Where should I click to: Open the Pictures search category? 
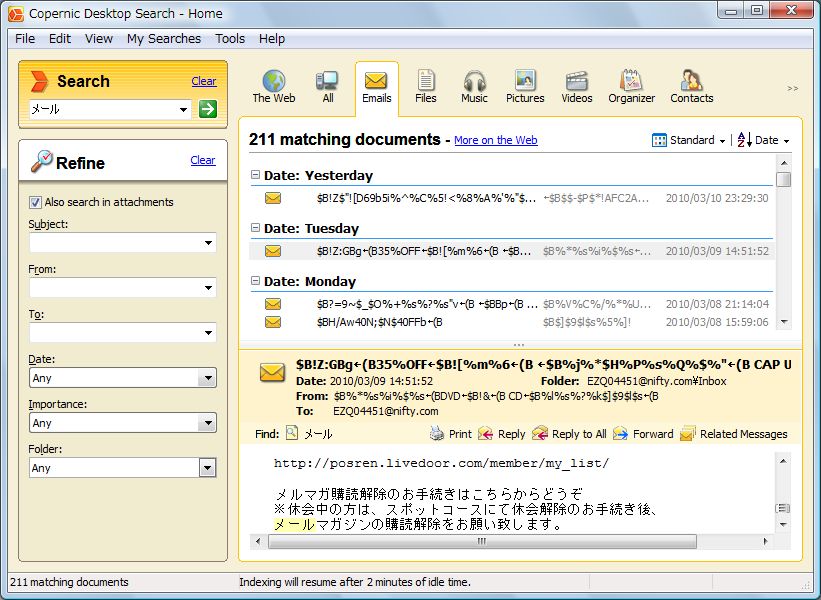pos(525,87)
